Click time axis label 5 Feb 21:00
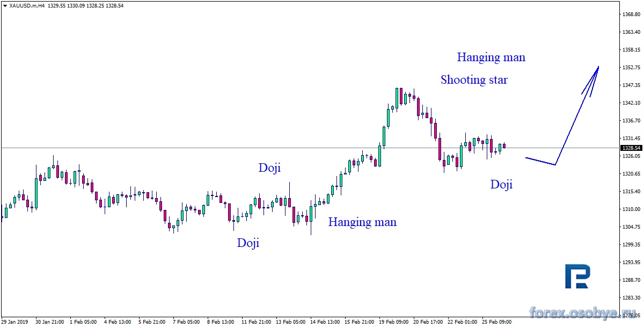 (152, 322)
